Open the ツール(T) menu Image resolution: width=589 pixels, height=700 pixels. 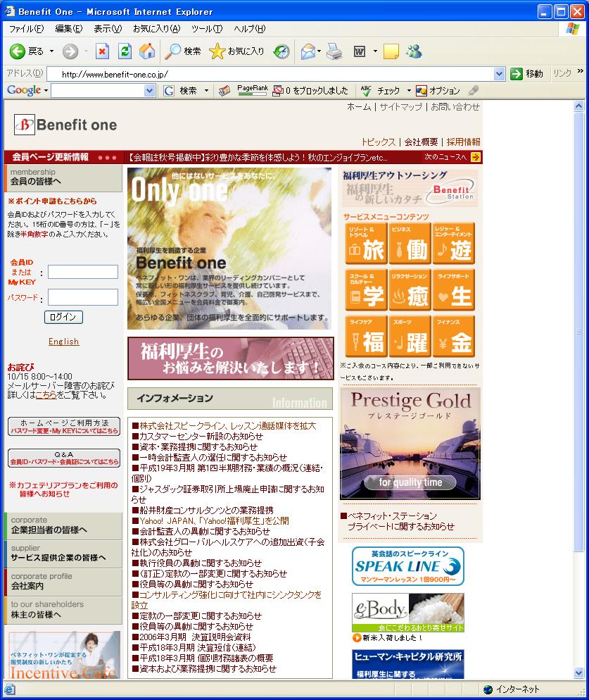coord(207,29)
